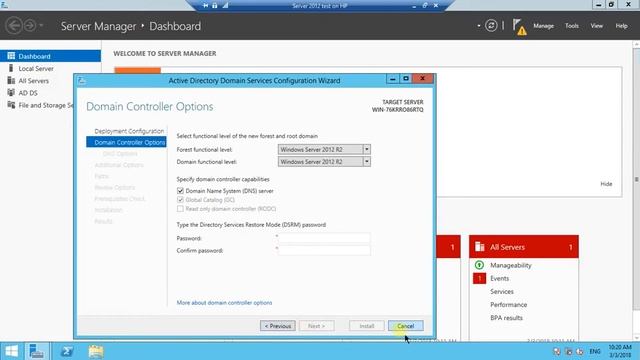640x360 pixels.
Task: Click the green Manageability status icon
Action: pyautogui.click(x=480, y=265)
